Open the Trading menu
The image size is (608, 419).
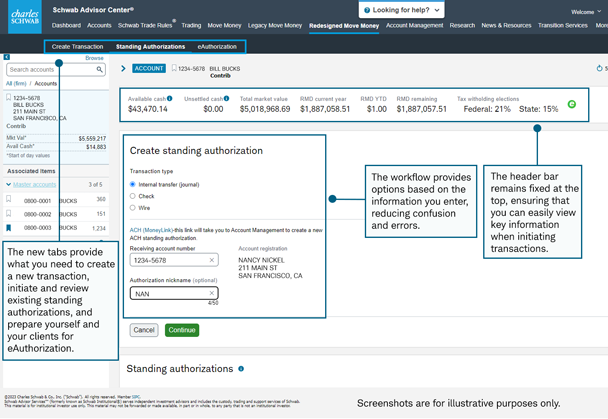click(191, 25)
